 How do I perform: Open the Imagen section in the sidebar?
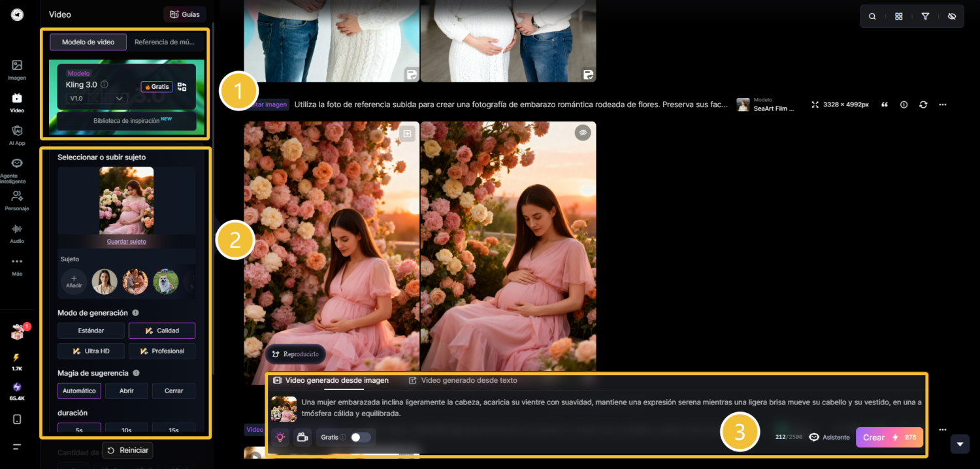(x=17, y=68)
